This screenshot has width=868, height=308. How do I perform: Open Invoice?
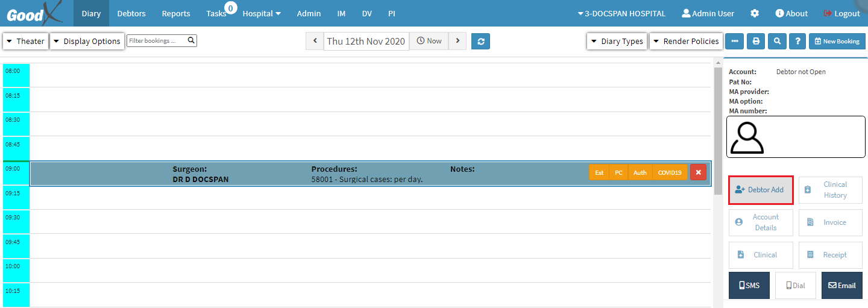pyautogui.click(x=831, y=222)
